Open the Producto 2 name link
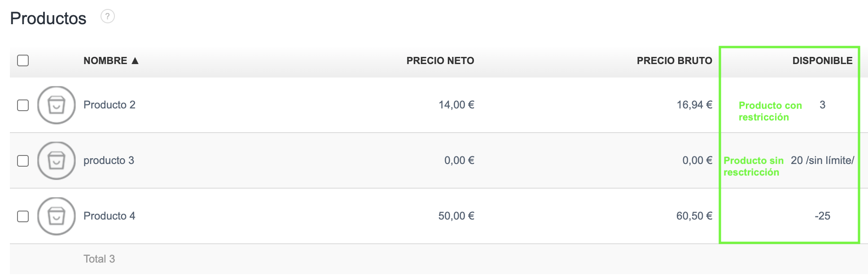Screen dimensions: 868x276 click(109, 105)
